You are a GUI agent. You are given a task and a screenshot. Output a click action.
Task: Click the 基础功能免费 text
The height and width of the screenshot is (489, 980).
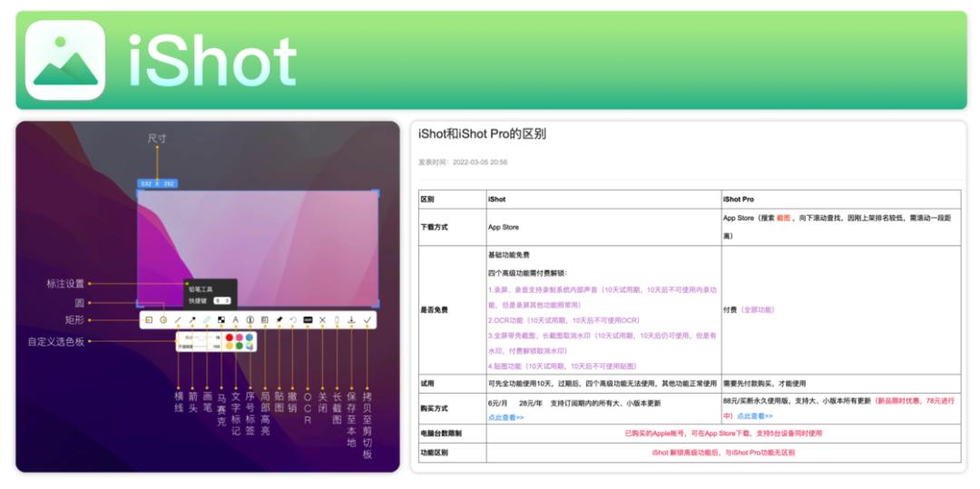click(x=509, y=255)
